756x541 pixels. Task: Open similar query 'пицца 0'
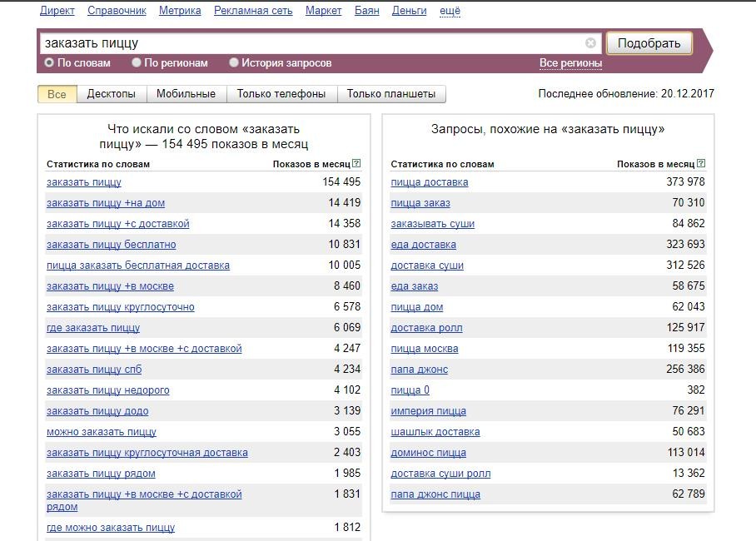(410, 390)
